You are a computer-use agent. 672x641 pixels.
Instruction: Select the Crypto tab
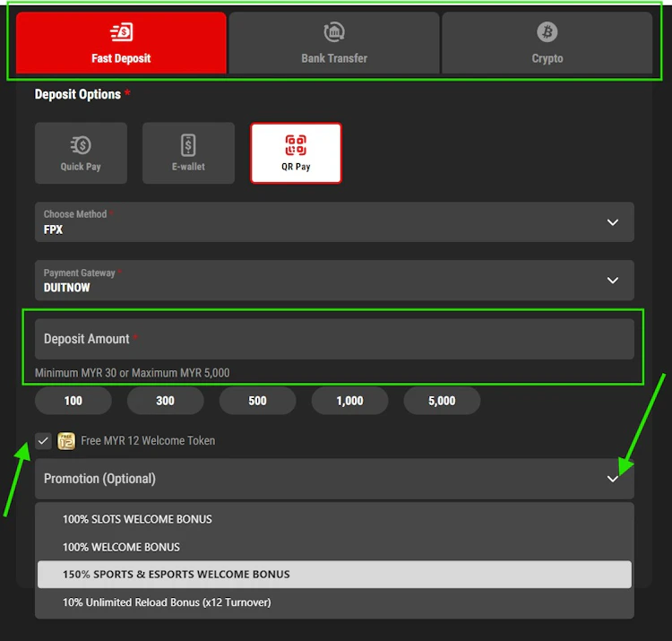[547, 43]
